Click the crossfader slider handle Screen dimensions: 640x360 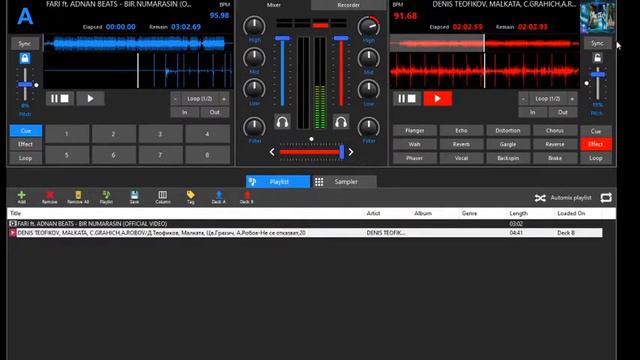point(342,152)
